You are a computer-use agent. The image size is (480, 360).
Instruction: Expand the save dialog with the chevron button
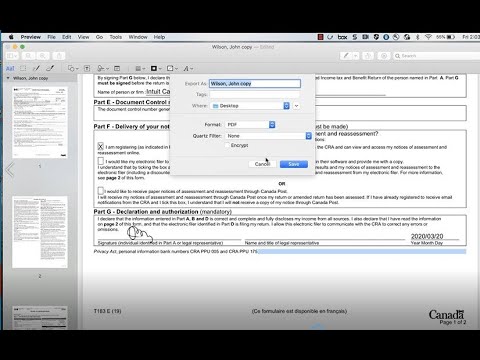296,106
